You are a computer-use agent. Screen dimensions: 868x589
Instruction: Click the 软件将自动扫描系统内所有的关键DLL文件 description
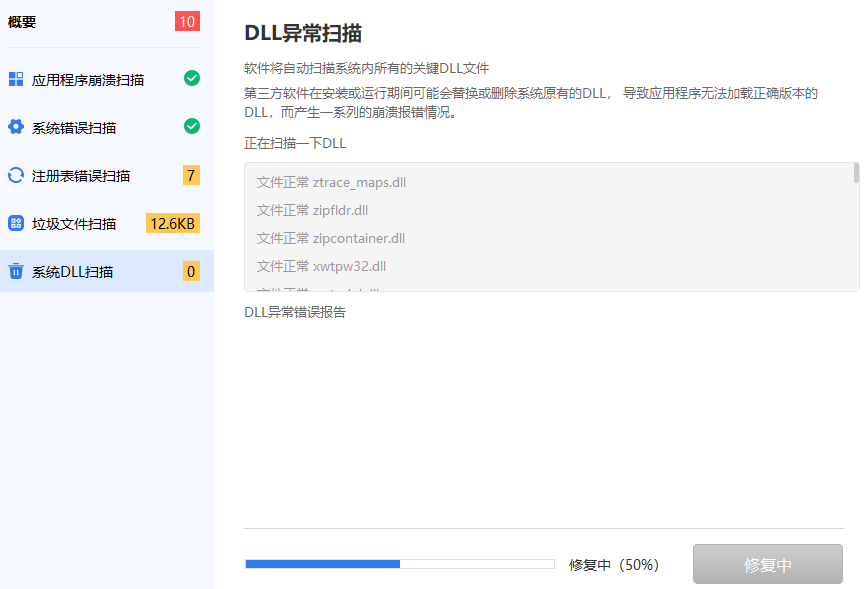tap(366, 68)
